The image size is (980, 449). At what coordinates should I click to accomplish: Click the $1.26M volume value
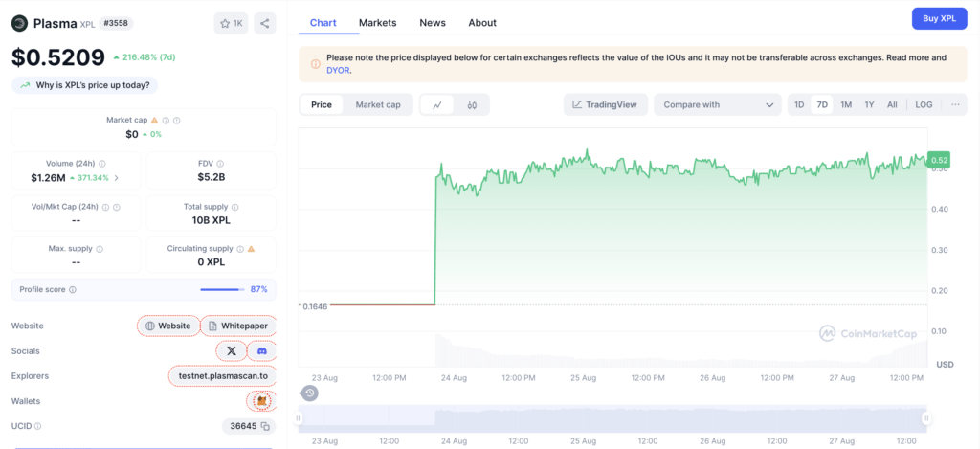click(x=48, y=178)
